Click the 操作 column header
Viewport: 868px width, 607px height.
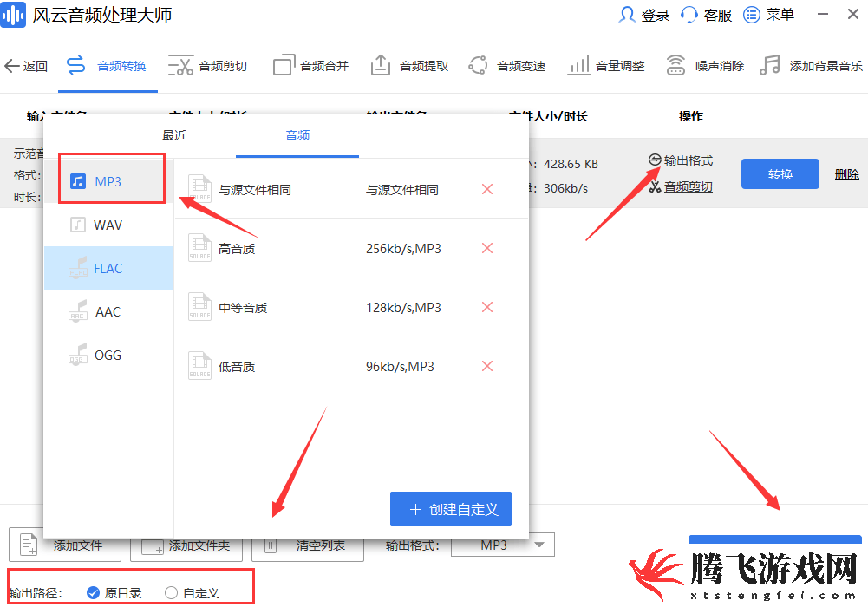[x=691, y=116]
